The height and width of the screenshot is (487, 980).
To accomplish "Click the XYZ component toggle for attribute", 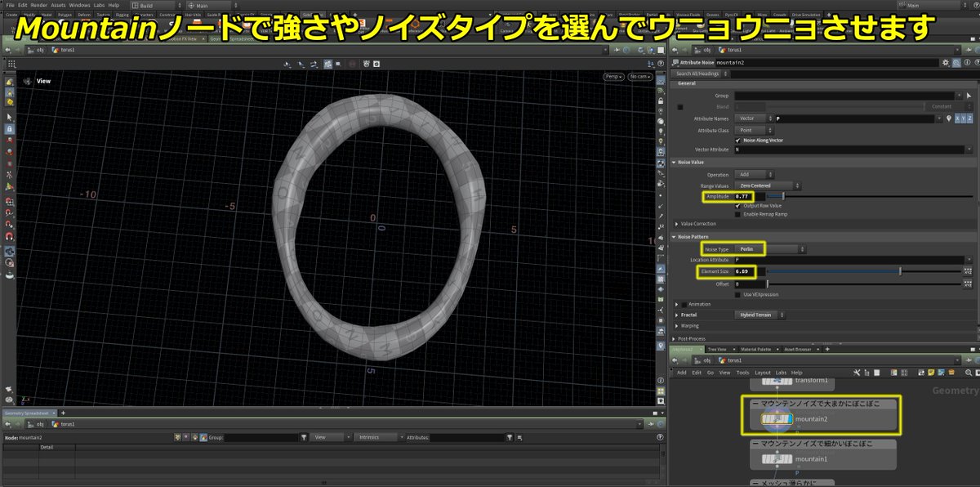I will (965, 118).
